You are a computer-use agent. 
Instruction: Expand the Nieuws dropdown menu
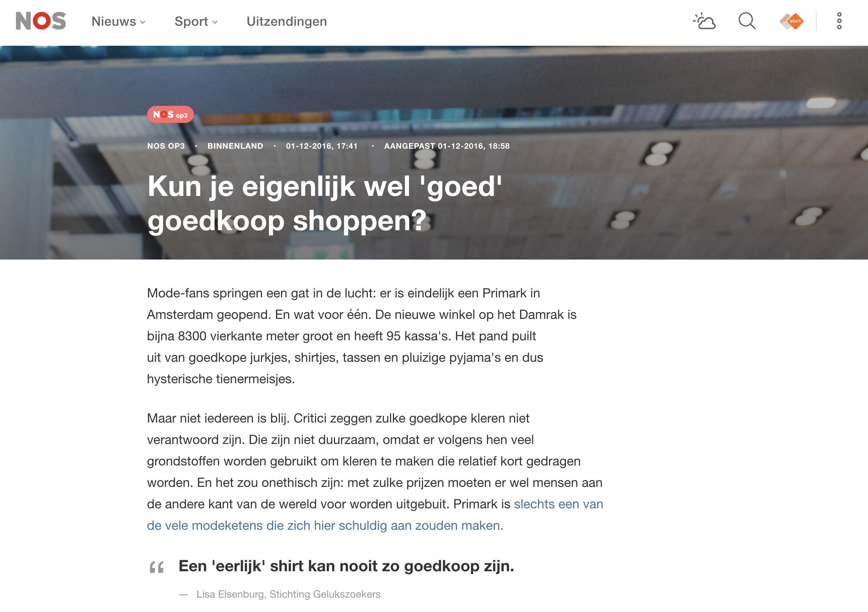pos(118,21)
